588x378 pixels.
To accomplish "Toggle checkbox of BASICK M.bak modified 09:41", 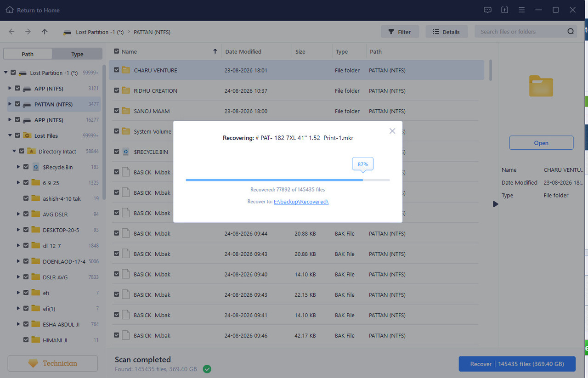I will [117, 315].
